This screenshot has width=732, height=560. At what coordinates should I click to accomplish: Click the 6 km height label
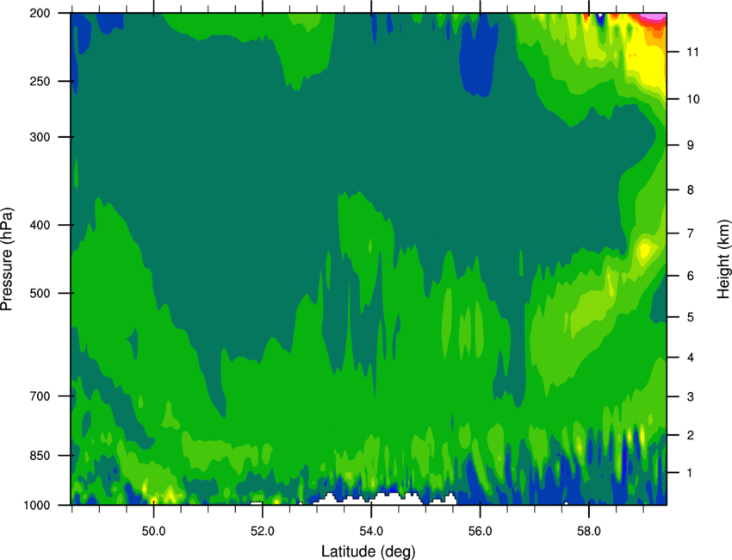[690, 276]
